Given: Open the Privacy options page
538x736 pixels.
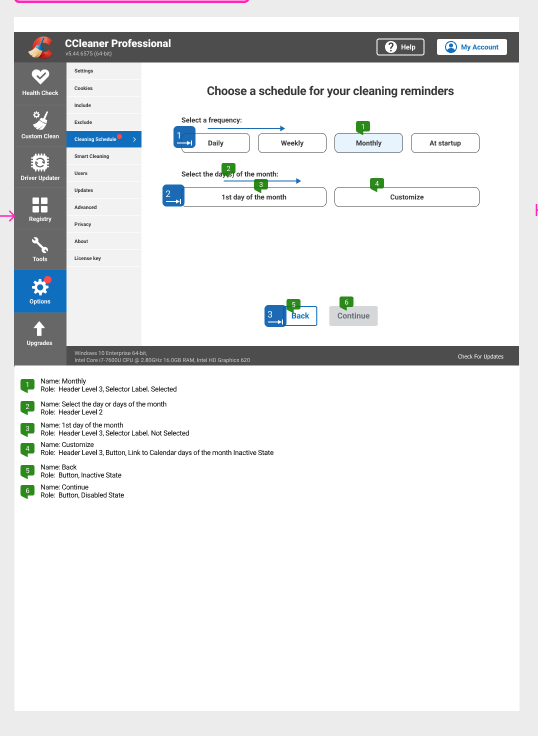Looking at the screenshot, I should pyautogui.click(x=104, y=224).
